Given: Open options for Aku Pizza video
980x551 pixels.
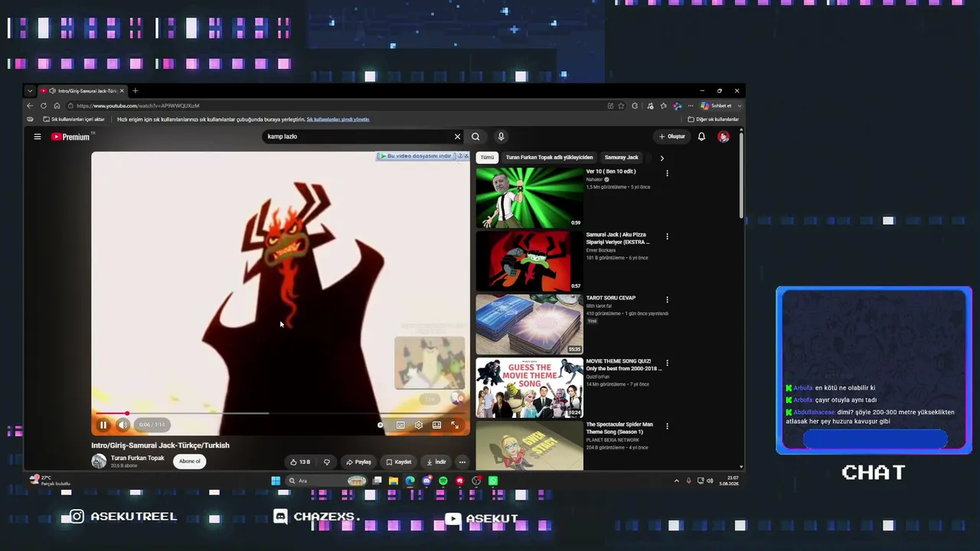Looking at the screenshot, I should click(x=667, y=236).
